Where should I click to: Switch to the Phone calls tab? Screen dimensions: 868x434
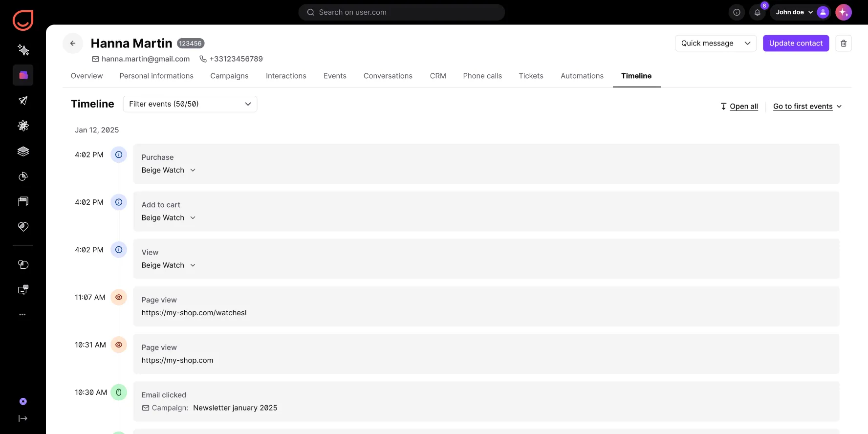tap(482, 76)
